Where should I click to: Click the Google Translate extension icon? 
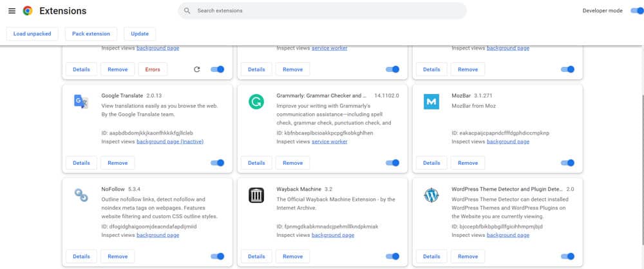(x=81, y=102)
